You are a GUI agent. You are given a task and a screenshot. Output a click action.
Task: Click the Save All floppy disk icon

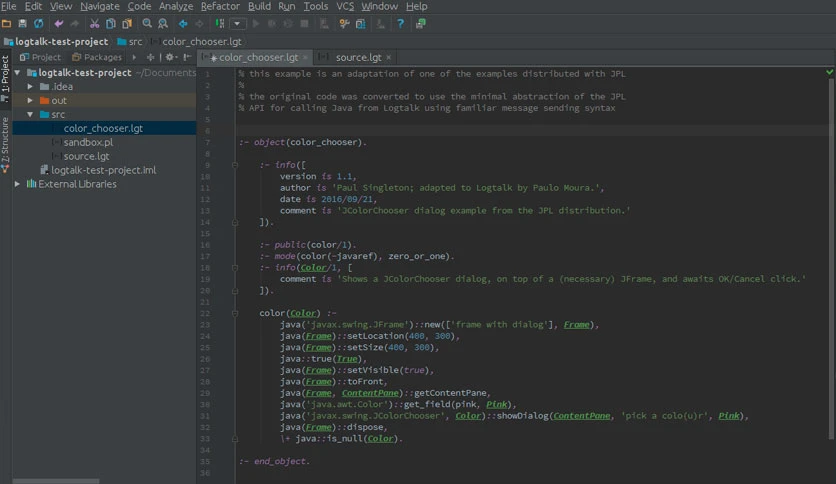point(22,23)
